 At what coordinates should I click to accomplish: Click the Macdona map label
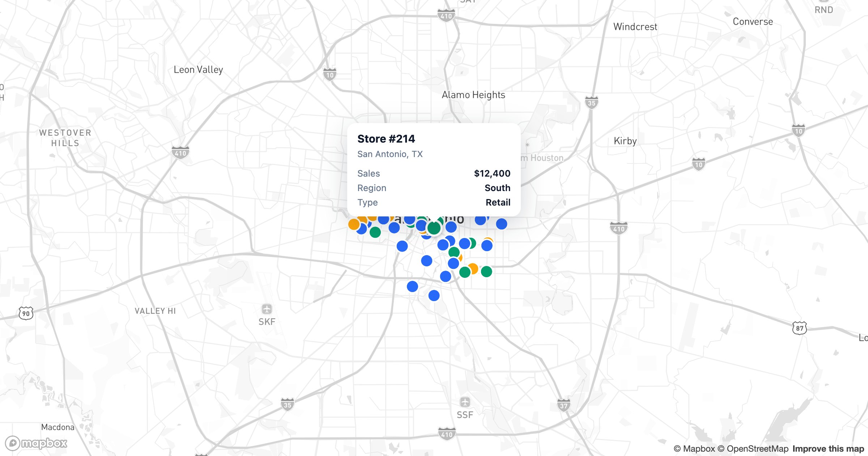point(58,427)
